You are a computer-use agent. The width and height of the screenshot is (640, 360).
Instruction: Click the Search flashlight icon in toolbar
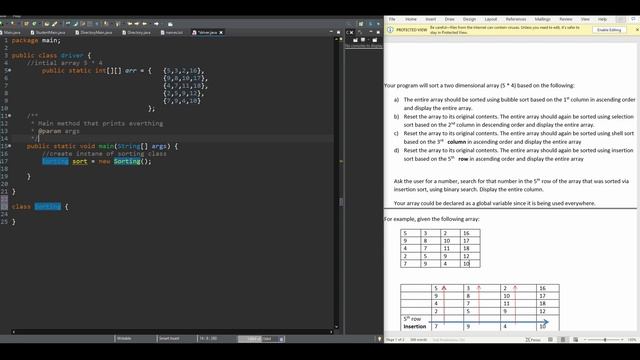[54, 24]
